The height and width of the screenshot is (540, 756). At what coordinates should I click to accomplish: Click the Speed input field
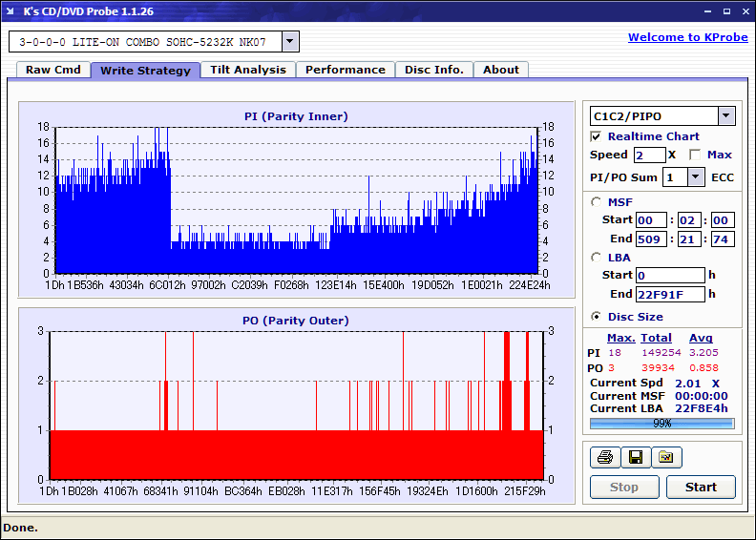649,155
